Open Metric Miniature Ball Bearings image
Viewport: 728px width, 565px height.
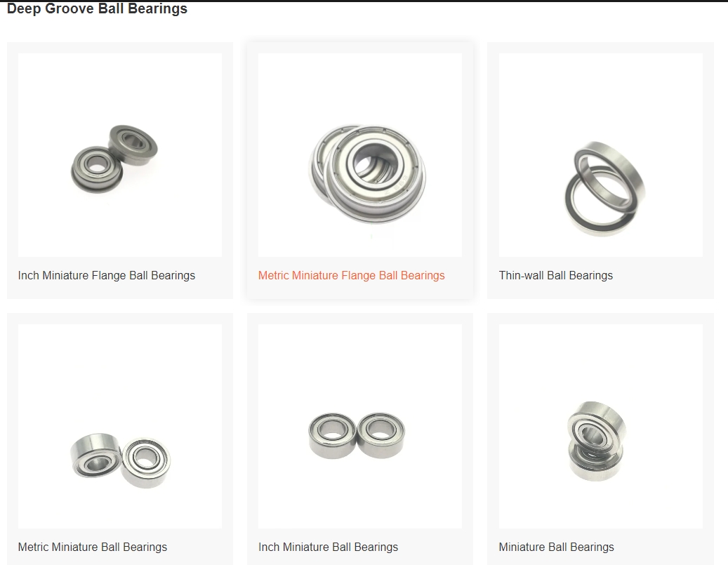120,426
